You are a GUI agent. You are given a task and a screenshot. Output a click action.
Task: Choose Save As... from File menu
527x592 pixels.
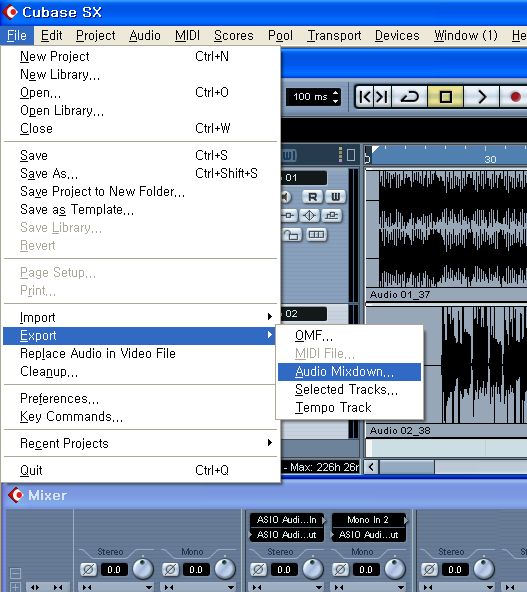tap(139, 174)
